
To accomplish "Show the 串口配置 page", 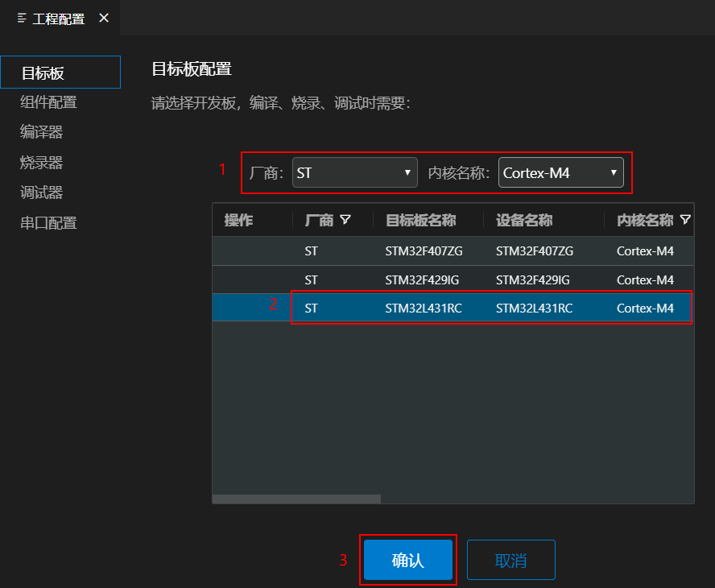I will (x=48, y=223).
